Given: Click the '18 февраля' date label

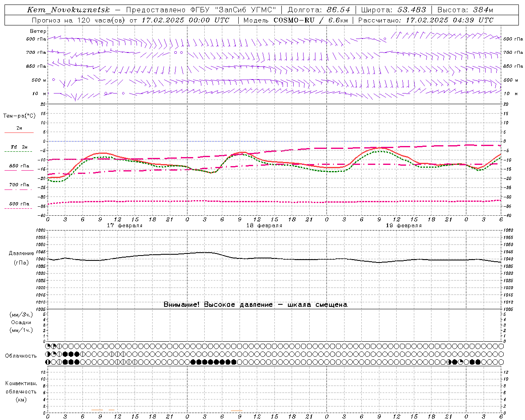Looking at the screenshot, I should pos(264,226).
